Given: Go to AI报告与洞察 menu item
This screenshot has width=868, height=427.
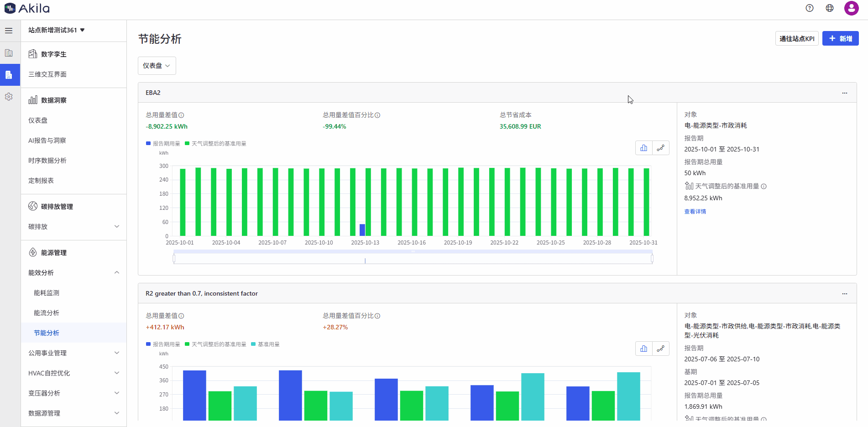Looking at the screenshot, I should (x=47, y=141).
